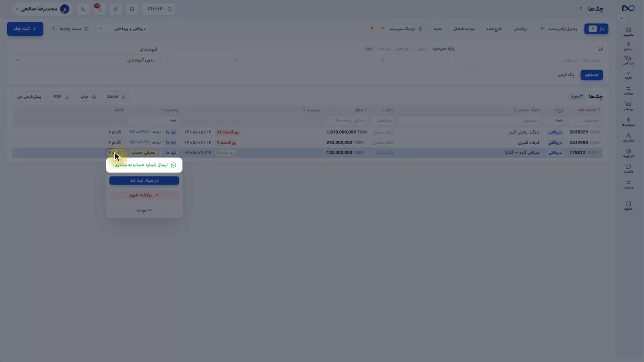The height and width of the screenshot is (362, 644).
Task: Click the blue جستجو search button
Action: [x=592, y=75]
